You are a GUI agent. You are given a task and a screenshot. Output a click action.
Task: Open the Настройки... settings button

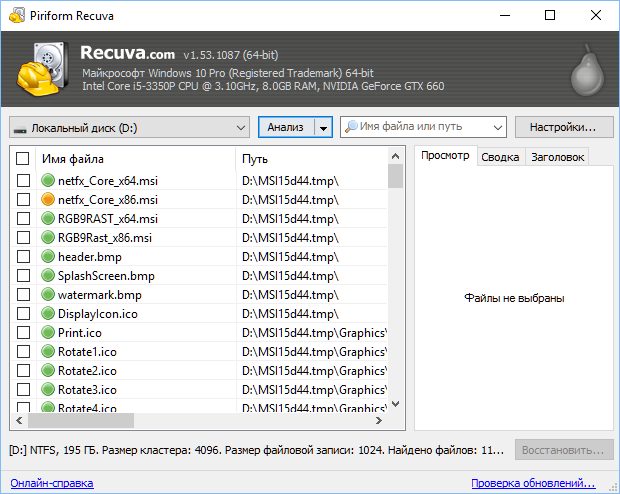pyautogui.click(x=564, y=127)
